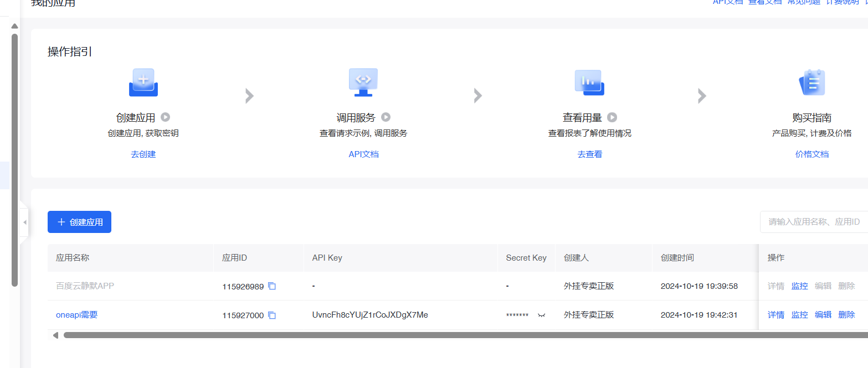868x368 pixels.
Task: Copy the application ID 115926989
Action: point(272,286)
